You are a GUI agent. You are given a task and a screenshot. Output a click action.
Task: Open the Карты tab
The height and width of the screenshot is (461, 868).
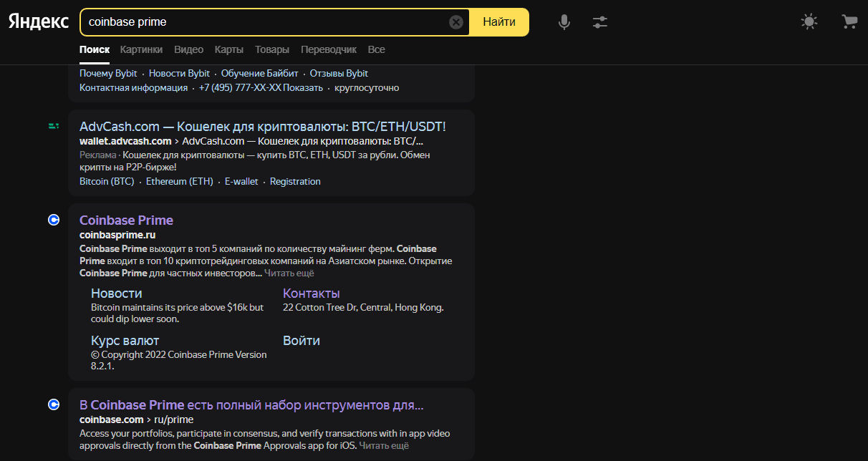228,49
